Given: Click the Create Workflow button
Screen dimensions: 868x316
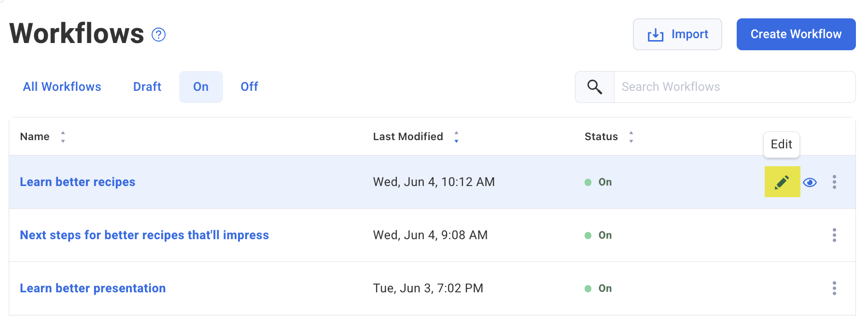Looking at the screenshot, I should click(x=796, y=34).
